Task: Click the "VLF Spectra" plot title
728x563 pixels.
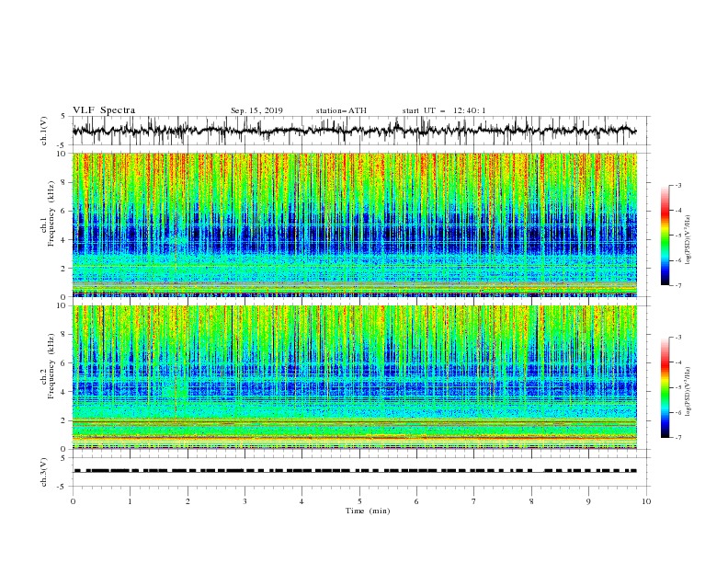Action: click(x=104, y=110)
